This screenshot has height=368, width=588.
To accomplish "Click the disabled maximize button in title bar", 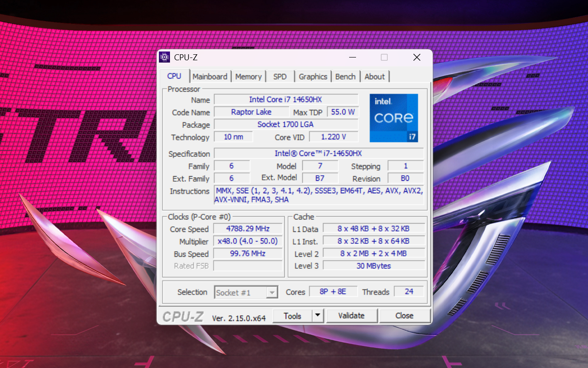I will (384, 57).
